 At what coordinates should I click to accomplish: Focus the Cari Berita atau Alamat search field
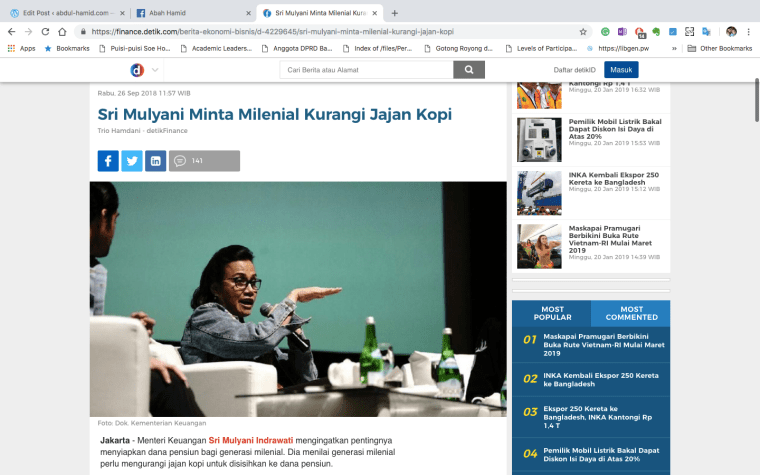366,70
